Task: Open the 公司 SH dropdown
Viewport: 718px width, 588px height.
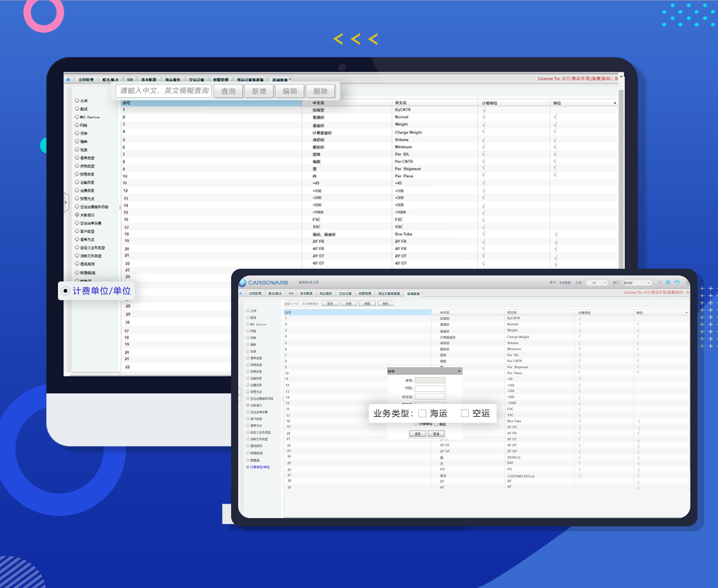Action: pos(597,283)
